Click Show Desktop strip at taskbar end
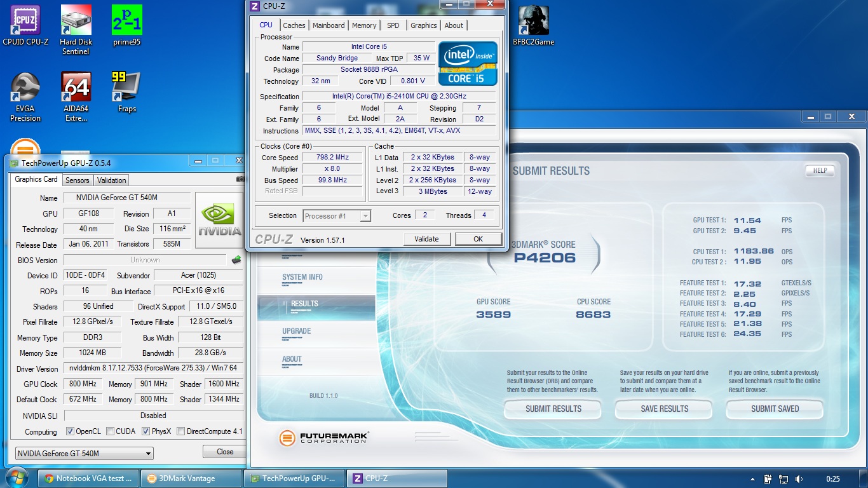Viewport: 868px width, 488px height. 864,478
